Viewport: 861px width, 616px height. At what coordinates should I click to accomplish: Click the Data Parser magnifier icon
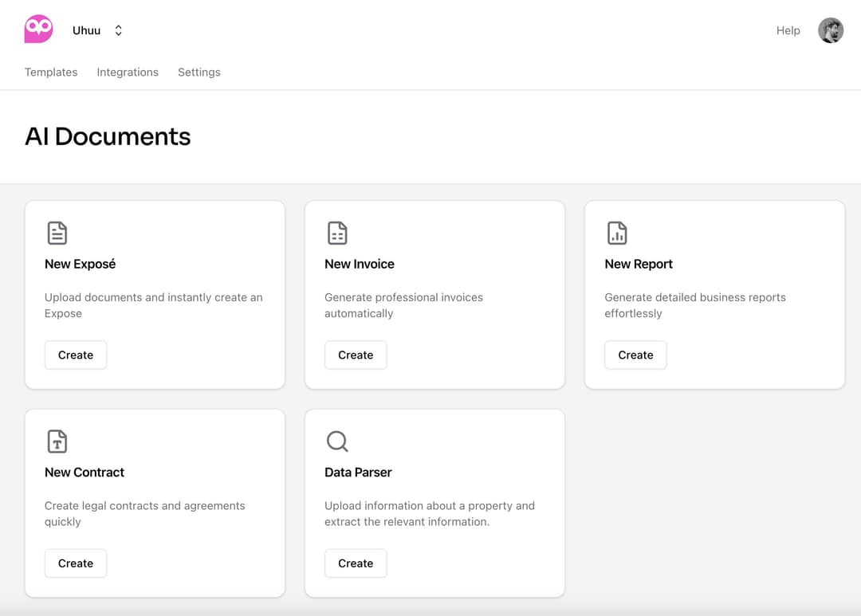click(x=337, y=441)
